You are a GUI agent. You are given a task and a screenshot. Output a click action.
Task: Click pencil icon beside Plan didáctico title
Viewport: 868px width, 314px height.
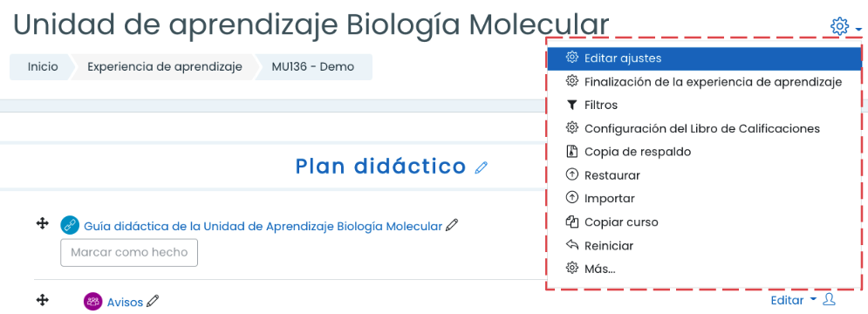coord(481,167)
